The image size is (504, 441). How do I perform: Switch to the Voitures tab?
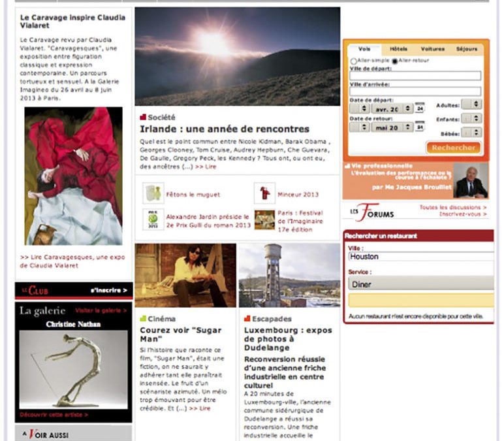click(x=432, y=49)
